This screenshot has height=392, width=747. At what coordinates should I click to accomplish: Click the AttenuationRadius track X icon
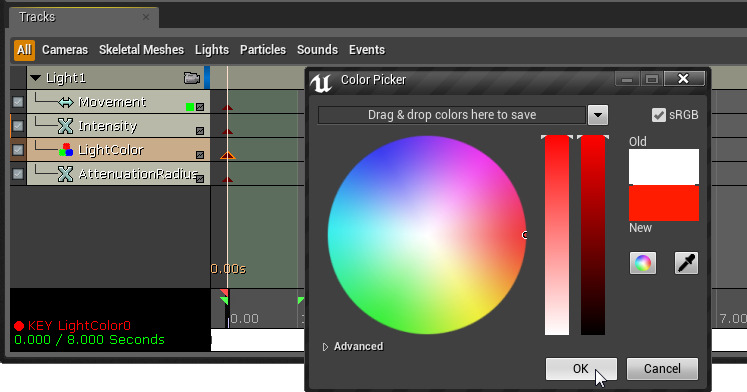tap(65, 174)
